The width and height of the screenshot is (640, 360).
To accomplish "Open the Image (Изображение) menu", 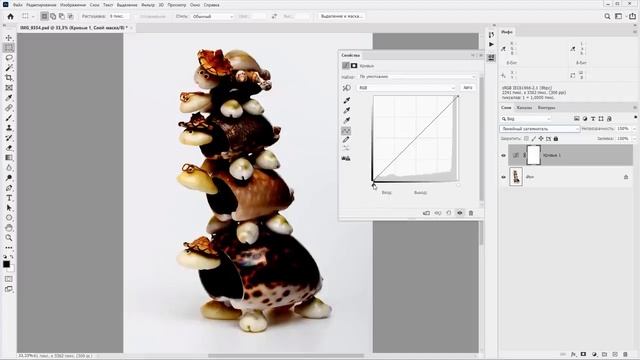I will click(x=73, y=5).
